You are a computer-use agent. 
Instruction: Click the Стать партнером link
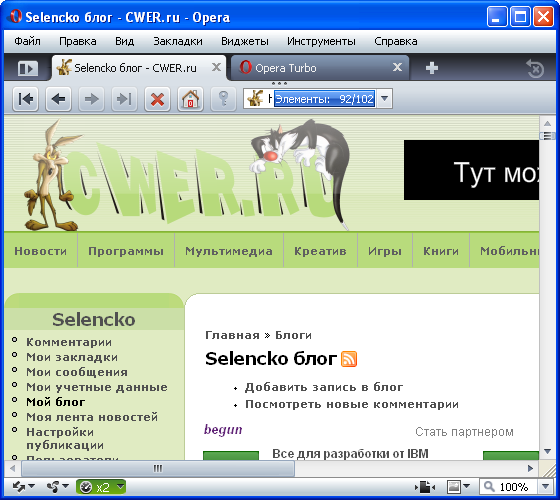pos(464,432)
